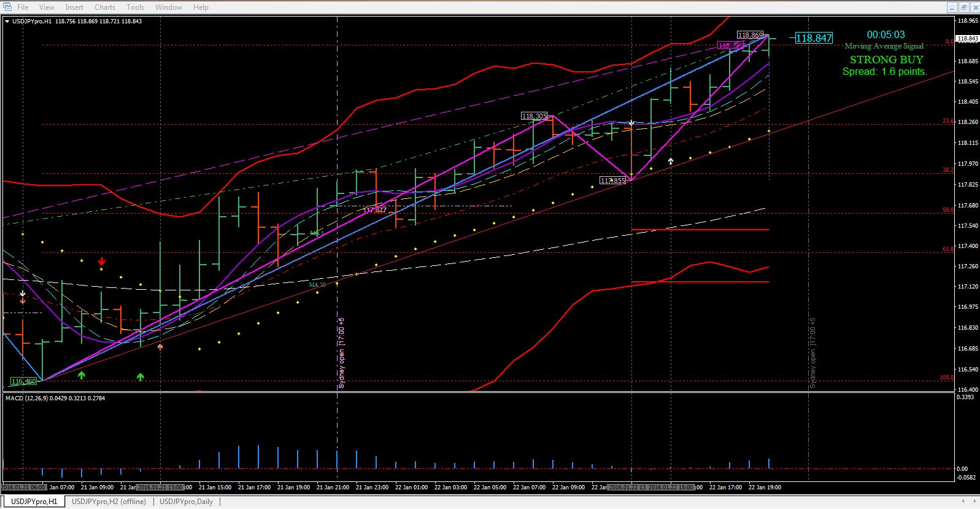Open the Insert menu

click(74, 7)
